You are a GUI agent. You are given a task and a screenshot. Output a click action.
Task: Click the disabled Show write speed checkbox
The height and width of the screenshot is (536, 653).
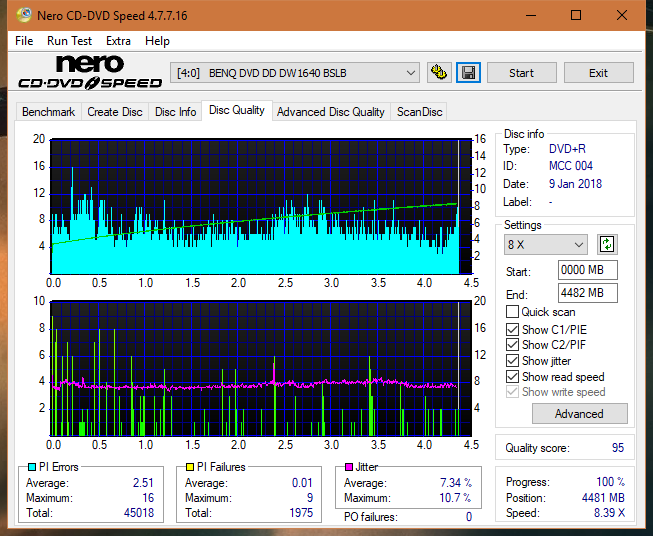tap(512, 392)
